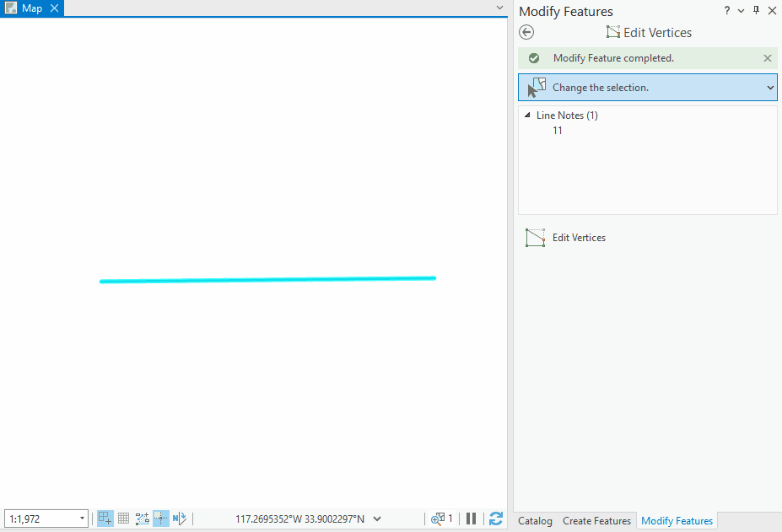This screenshot has height=532, width=782.
Task: Open the coordinate display dropdown
Action: point(377,519)
